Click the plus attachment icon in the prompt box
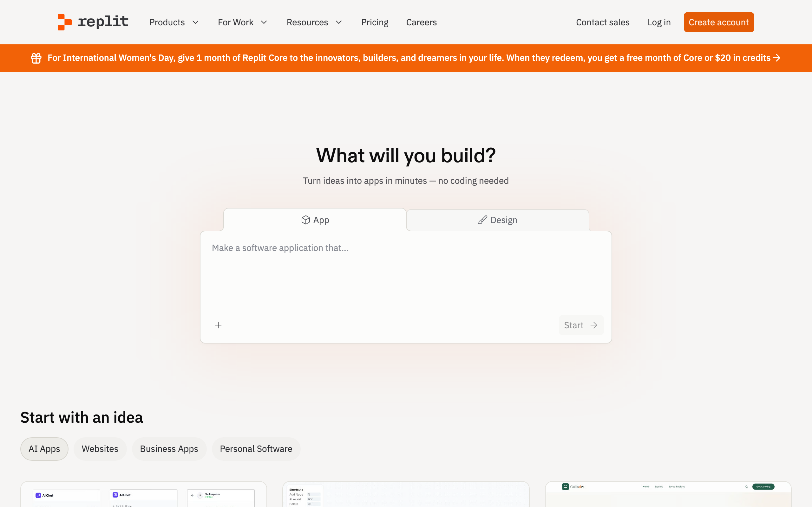Screen dimensions: 812x507 218,325
